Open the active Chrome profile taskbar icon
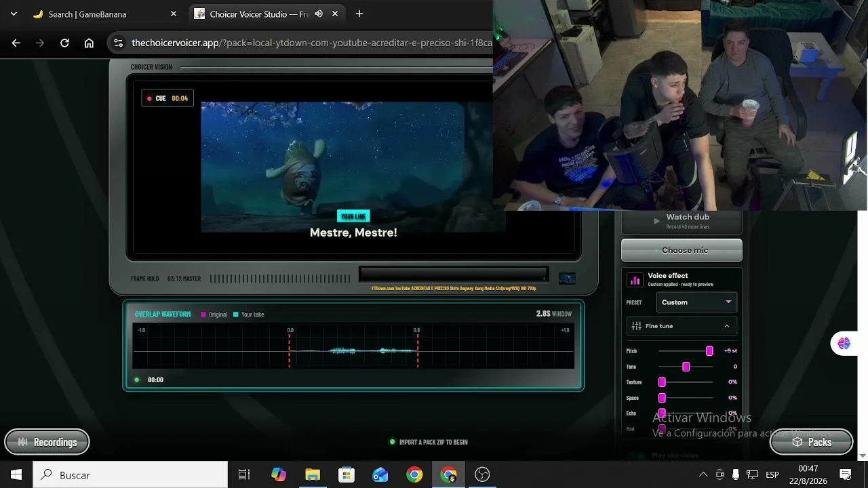The image size is (868, 488). (x=448, y=474)
